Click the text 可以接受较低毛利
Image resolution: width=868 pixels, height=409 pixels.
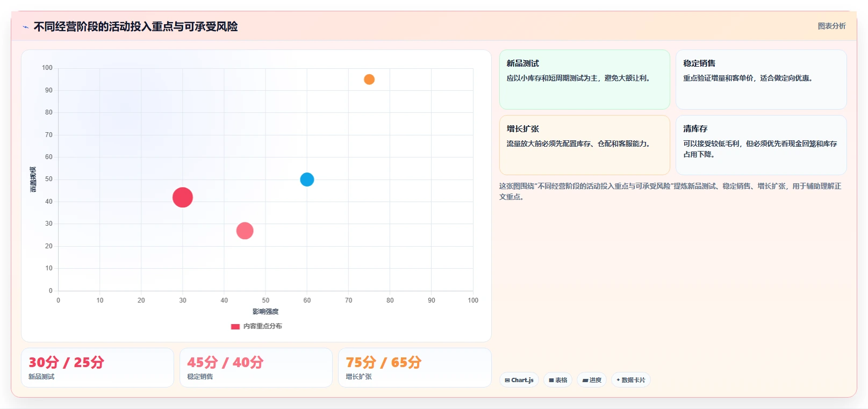pos(711,143)
